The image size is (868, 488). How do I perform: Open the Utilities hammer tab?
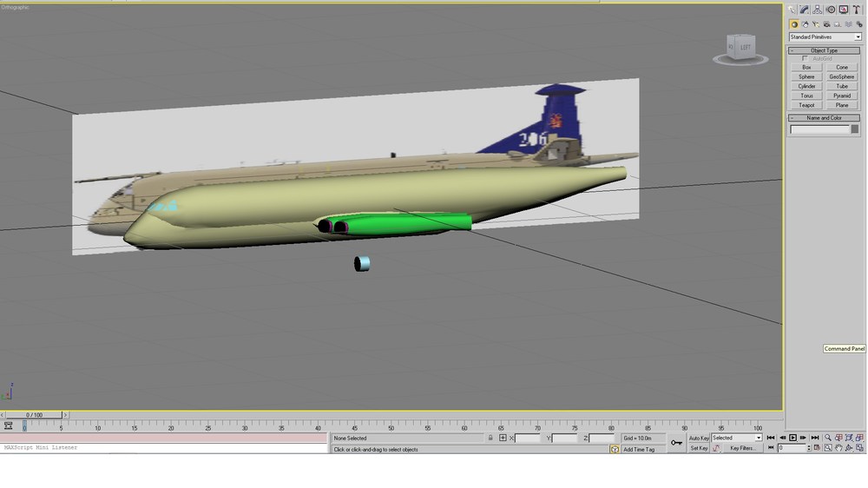[x=857, y=10]
